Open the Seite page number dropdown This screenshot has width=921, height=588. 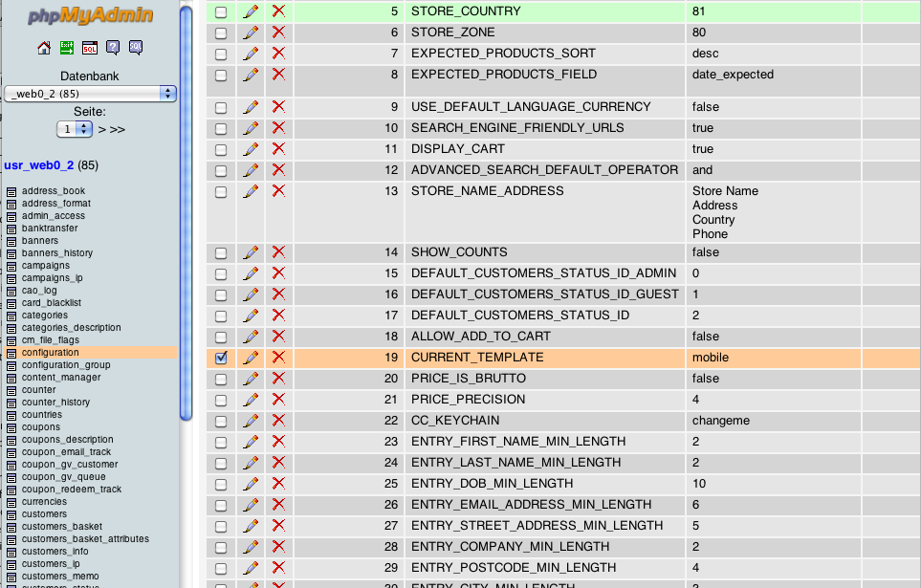(x=75, y=128)
